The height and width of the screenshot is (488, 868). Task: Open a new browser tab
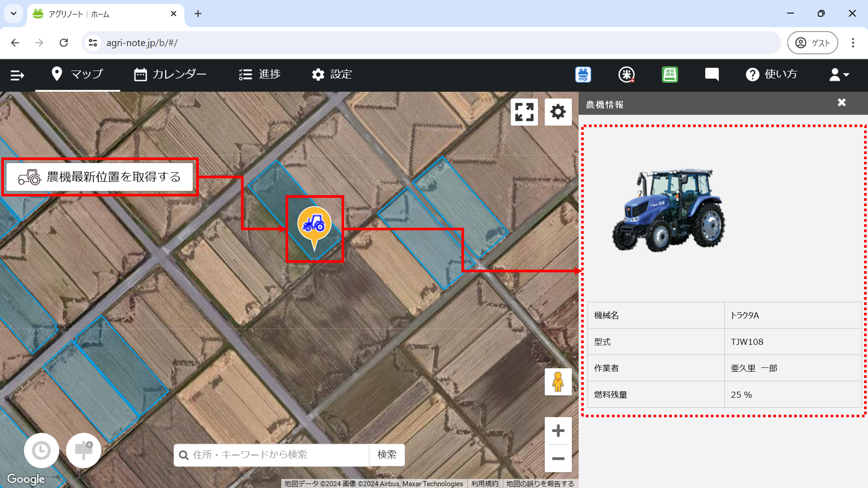click(198, 14)
